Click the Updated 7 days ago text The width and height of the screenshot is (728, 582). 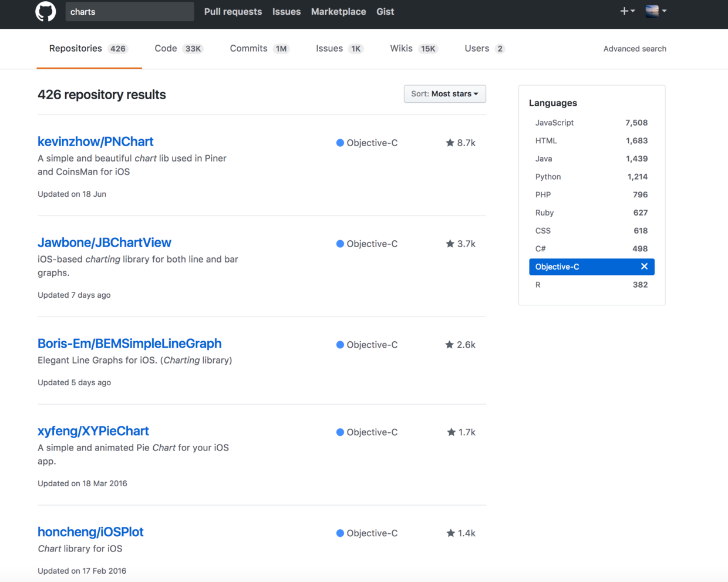click(74, 295)
